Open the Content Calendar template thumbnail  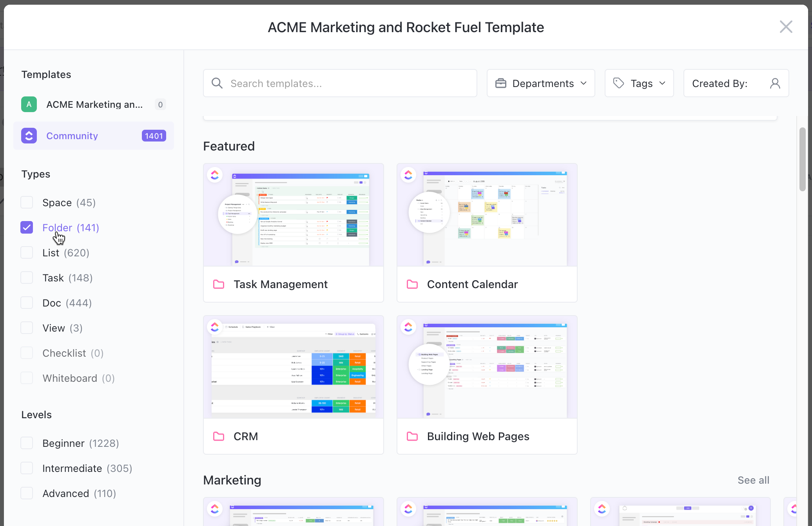point(487,216)
